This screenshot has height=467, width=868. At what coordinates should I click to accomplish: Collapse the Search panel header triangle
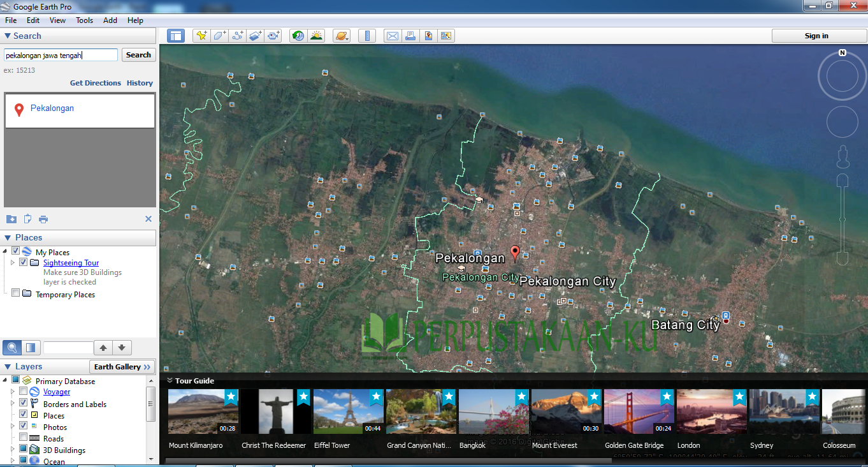(x=8, y=36)
